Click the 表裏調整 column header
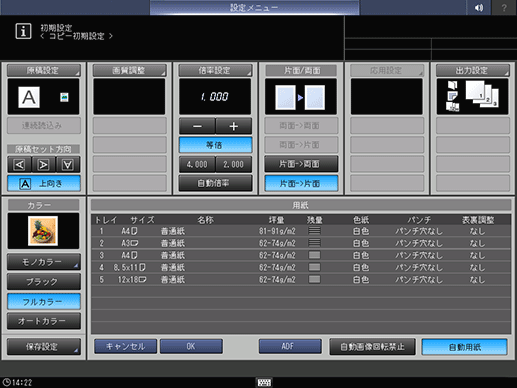 coord(478,220)
